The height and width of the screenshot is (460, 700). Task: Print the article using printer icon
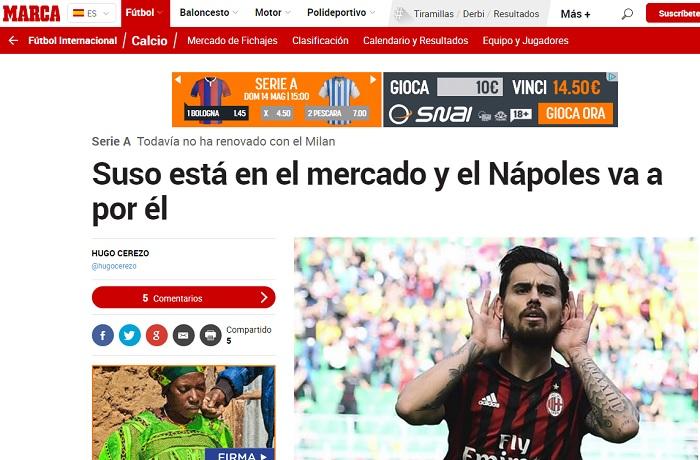click(x=210, y=335)
